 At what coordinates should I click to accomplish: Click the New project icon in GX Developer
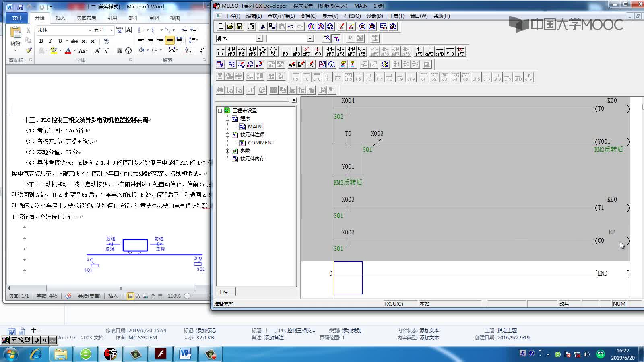221,27
